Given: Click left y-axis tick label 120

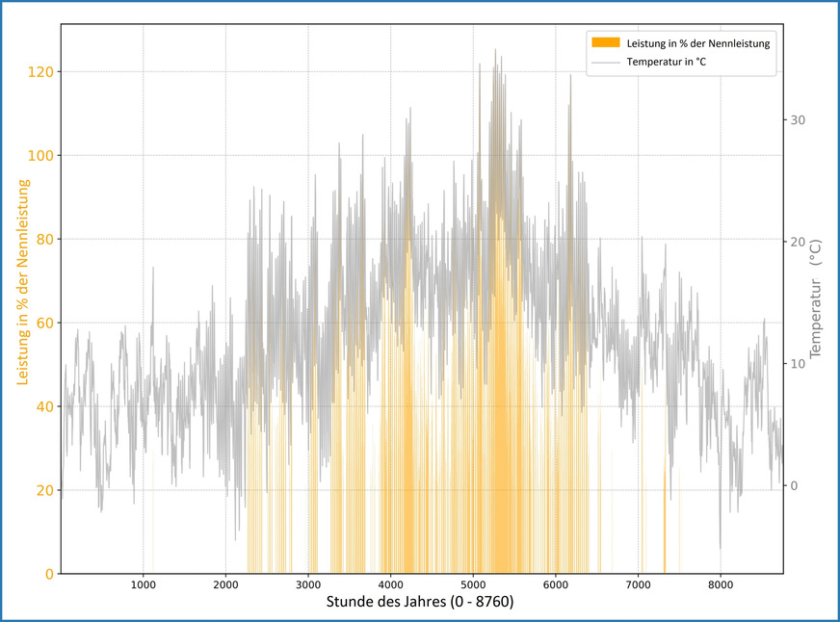Looking at the screenshot, I should coord(42,72).
